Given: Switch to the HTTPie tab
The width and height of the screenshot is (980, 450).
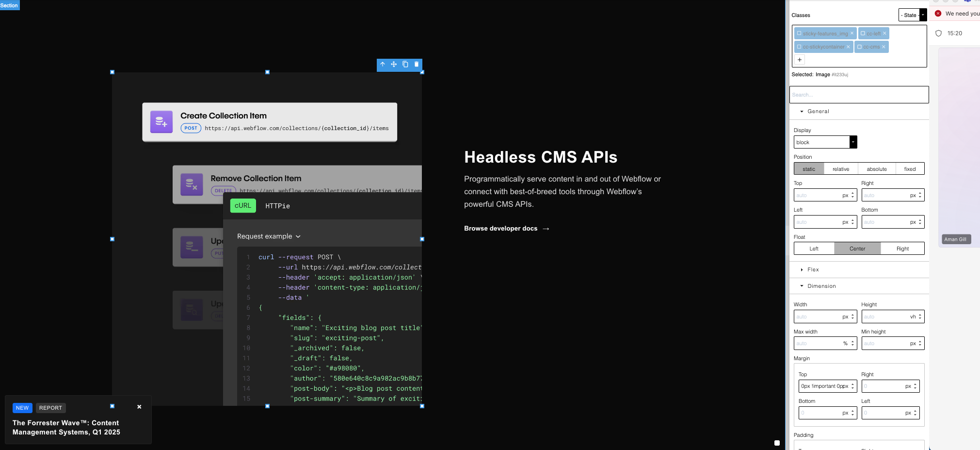Looking at the screenshot, I should point(278,206).
